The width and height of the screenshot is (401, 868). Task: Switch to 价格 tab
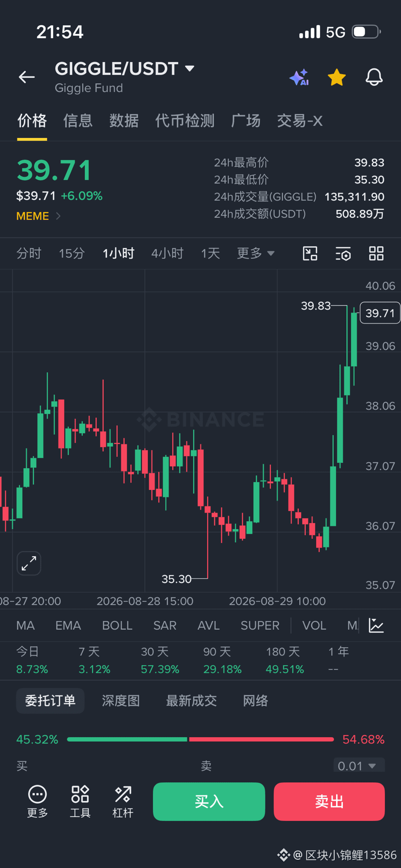click(32, 121)
